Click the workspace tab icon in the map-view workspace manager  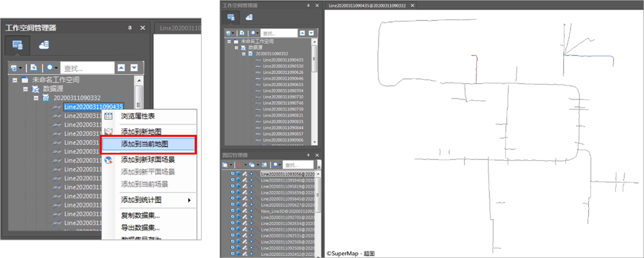click(231, 17)
